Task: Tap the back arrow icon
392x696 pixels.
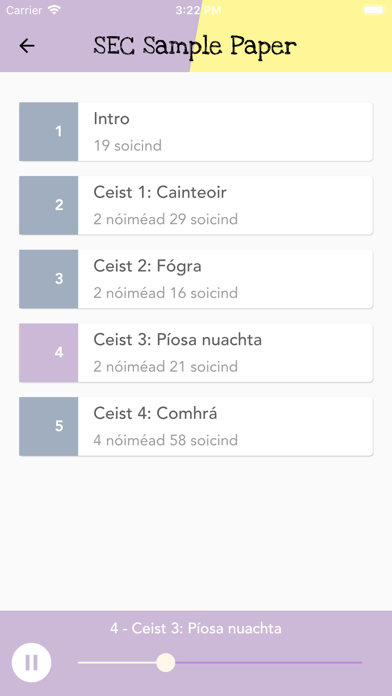Action: coord(27,46)
